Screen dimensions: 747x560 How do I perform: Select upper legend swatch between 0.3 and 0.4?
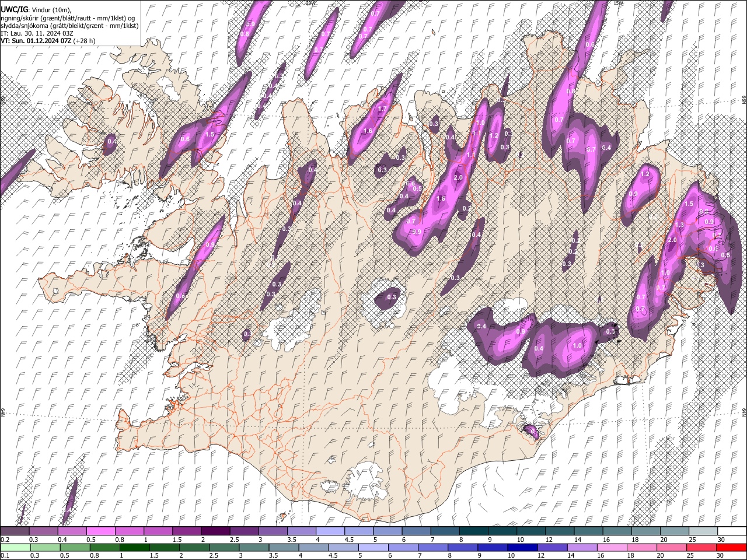[44, 531]
